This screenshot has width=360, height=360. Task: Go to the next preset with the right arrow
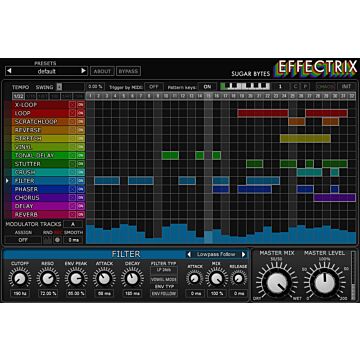click(x=83, y=71)
